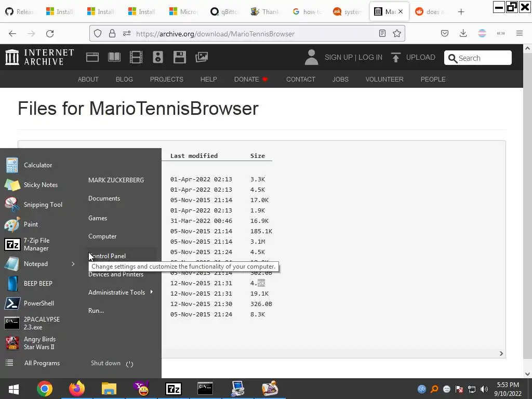Toggle reader view in address bar
This screenshot has height=399, width=532.
[382, 33]
